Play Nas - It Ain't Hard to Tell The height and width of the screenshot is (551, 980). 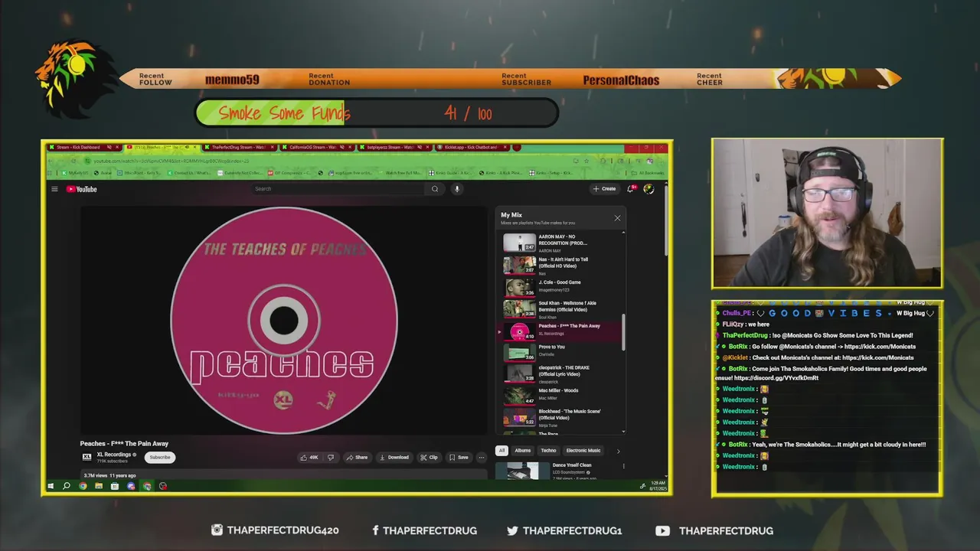tap(559, 266)
